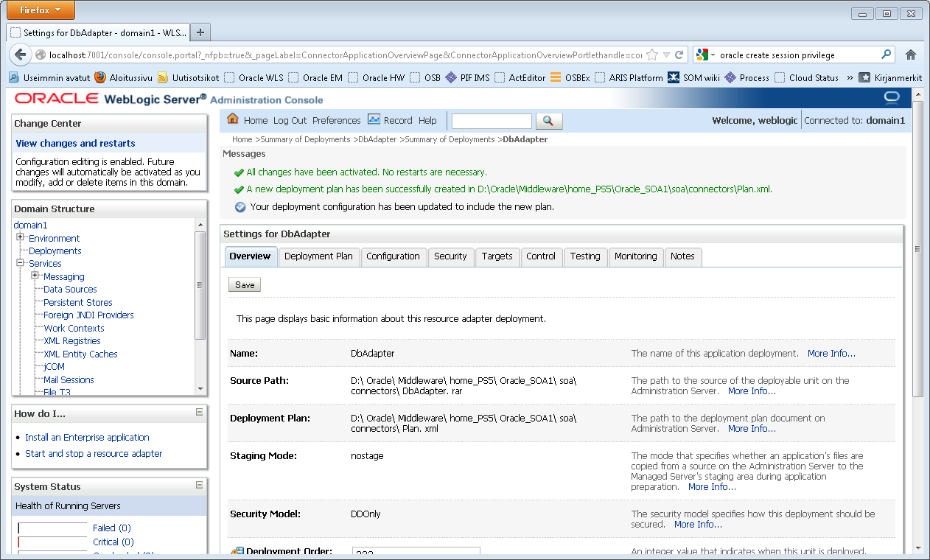Click the bookmark star in URL bar
Image resolution: width=930 pixels, height=560 pixels.
point(652,55)
